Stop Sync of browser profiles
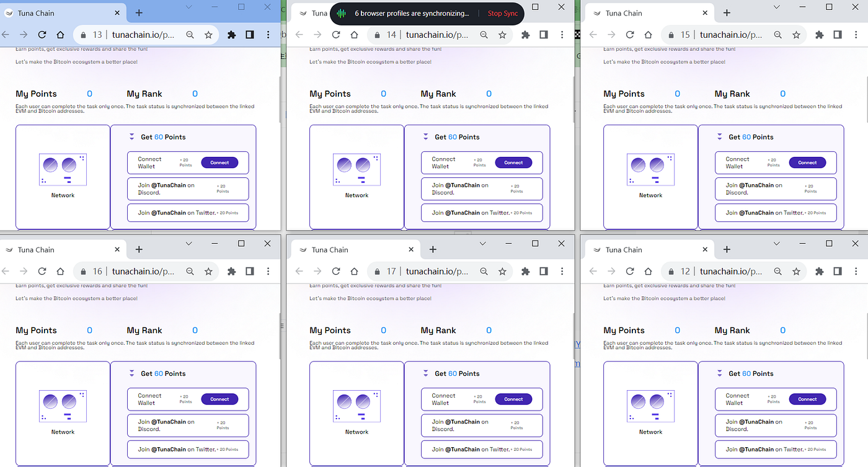 (502, 14)
